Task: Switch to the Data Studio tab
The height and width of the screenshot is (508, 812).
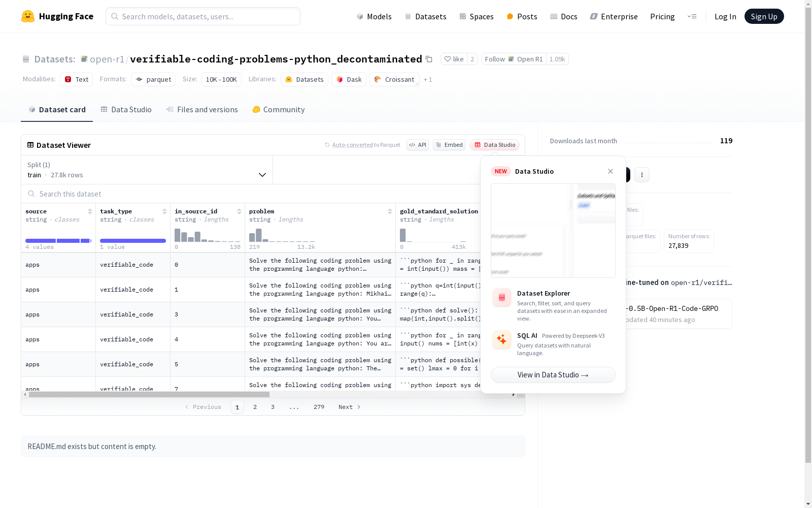Action: tap(126, 110)
